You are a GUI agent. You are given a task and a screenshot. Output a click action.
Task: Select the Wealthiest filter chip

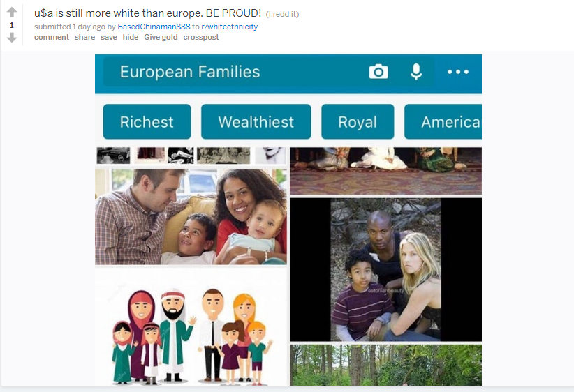256,122
